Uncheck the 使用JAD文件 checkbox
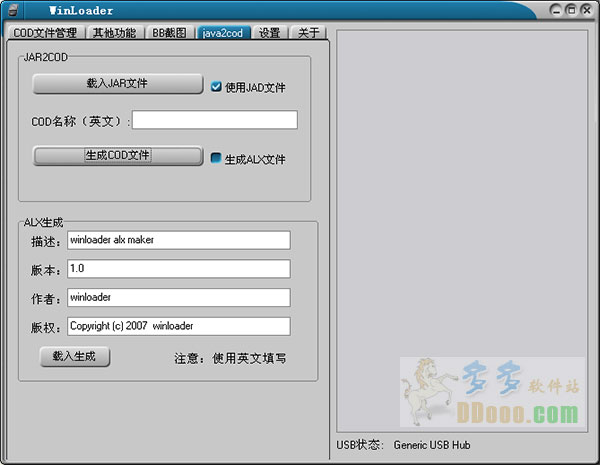The width and height of the screenshot is (600, 465). coord(216,87)
